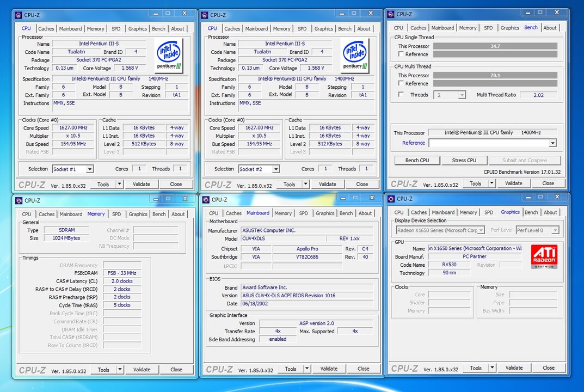
Task: Click the CPU-Z title icon in Socket #2 window
Action: pos(205,15)
